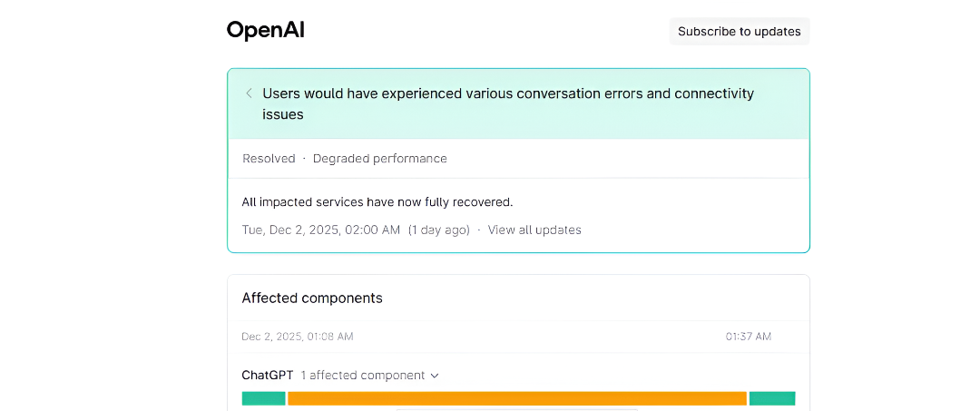
Task: Click the Dec 2, 01:08 AM start time
Action: coord(297,337)
